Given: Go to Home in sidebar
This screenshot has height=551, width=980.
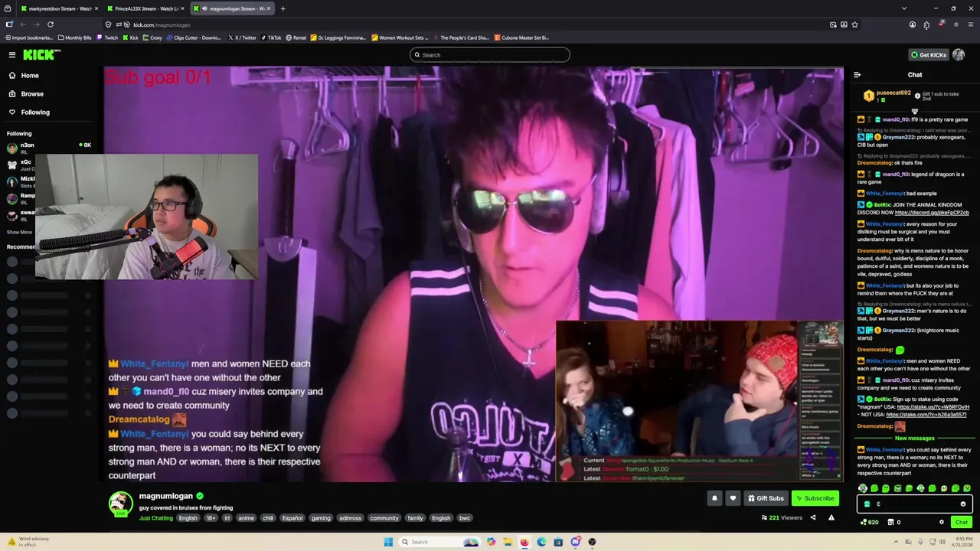Looking at the screenshot, I should tap(30, 75).
